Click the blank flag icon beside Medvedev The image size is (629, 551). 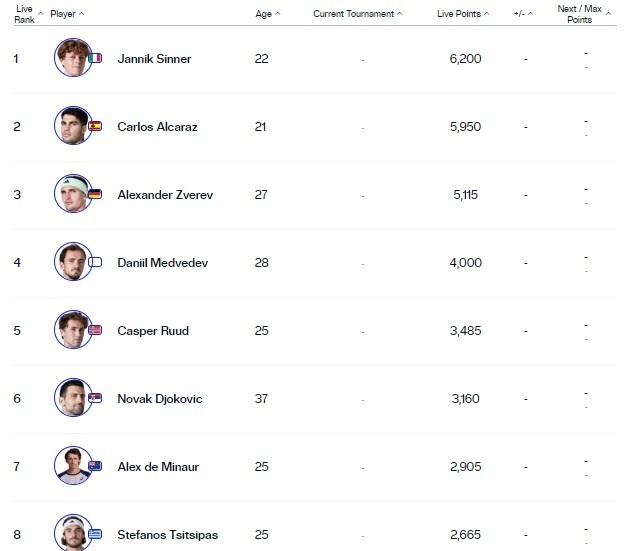click(95, 262)
